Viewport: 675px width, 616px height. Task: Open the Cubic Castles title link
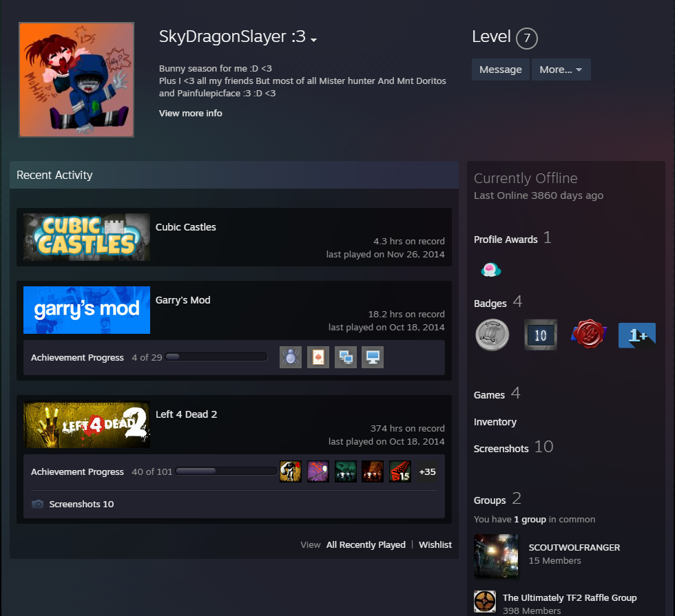pyautogui.click(x=185, y=227)
